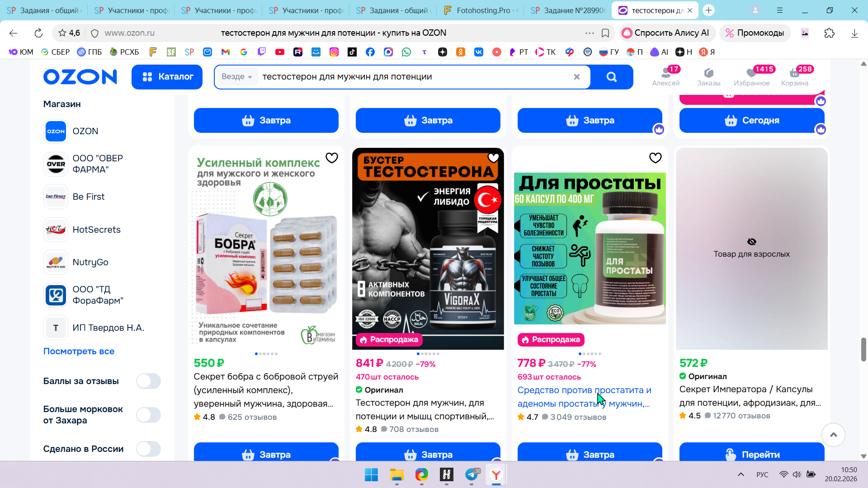The width and height of the screenshot is (868, 488).
Task: Click the Посмотреть все stores link
Action: [79, 351]
